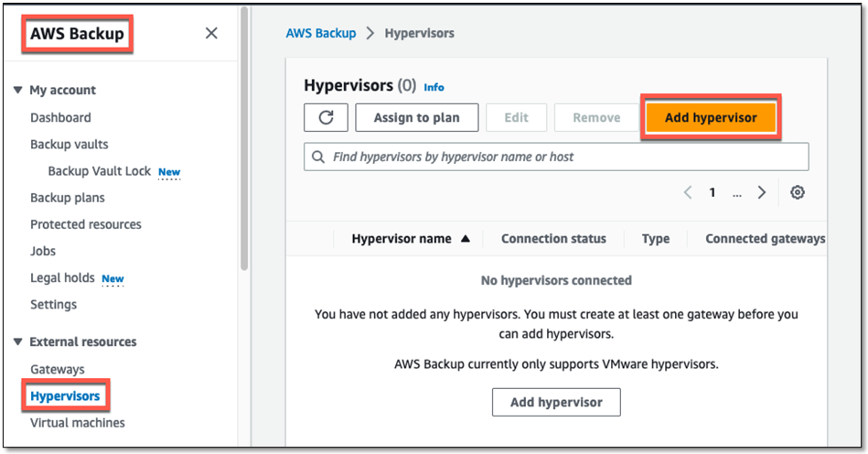Collapse the My account section
This screenshot has height=454, width=868.
[x=17, y=90]
